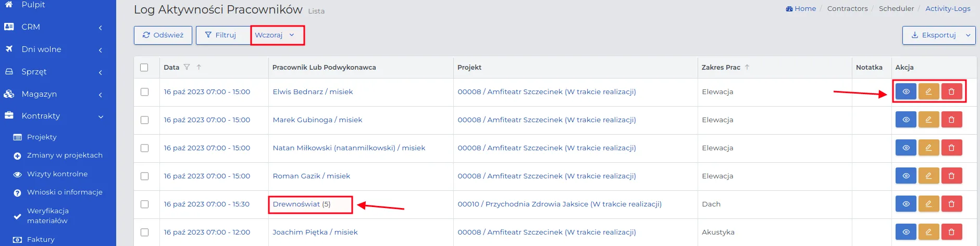Collapse the Kontrakty sidebar section

pos(58,115)
